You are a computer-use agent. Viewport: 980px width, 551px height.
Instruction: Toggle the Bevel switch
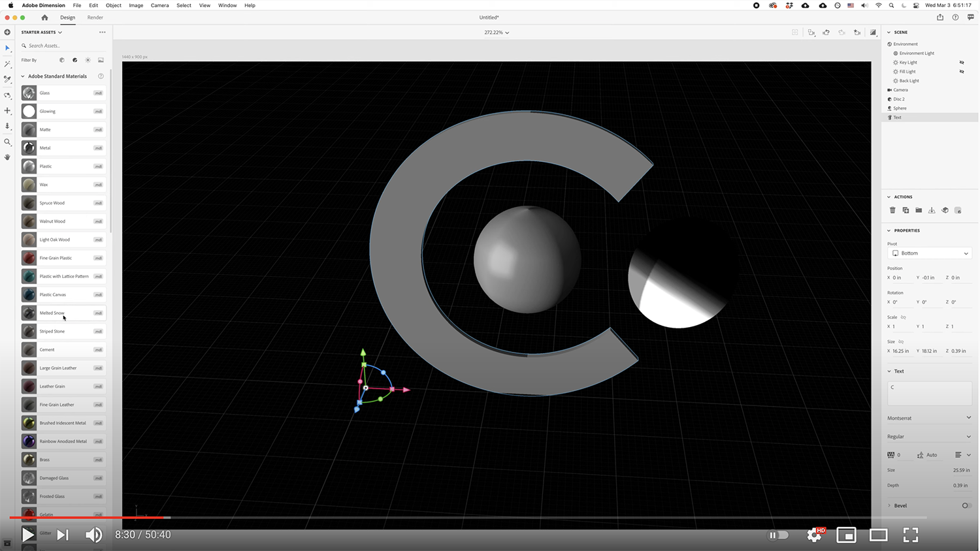point(966,505)
